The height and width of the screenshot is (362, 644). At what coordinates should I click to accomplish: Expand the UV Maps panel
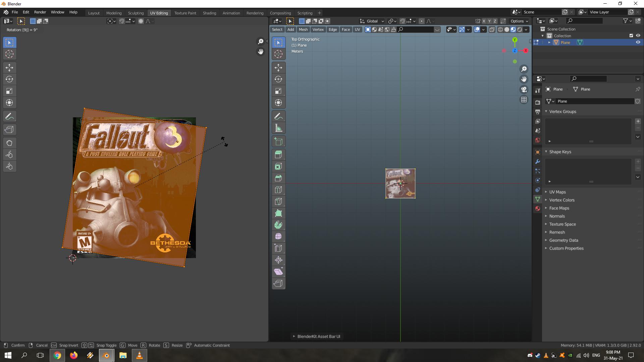tap(557, 192)
